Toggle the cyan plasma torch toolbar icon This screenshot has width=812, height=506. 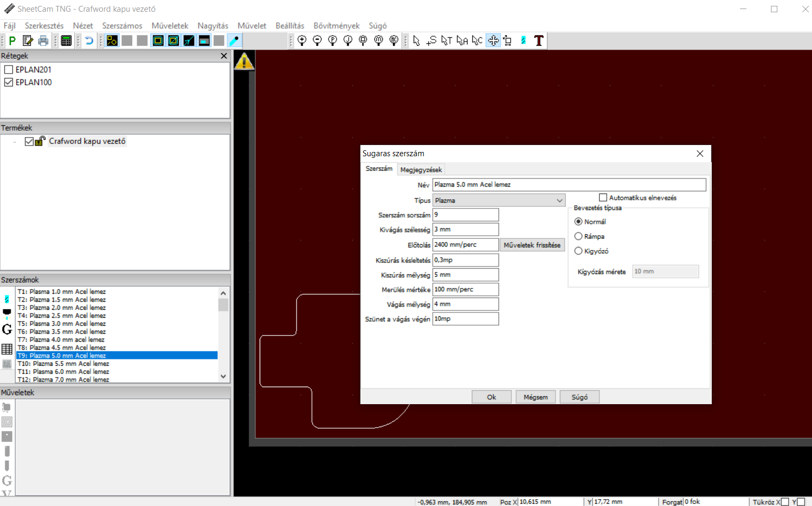coord(235,41)
